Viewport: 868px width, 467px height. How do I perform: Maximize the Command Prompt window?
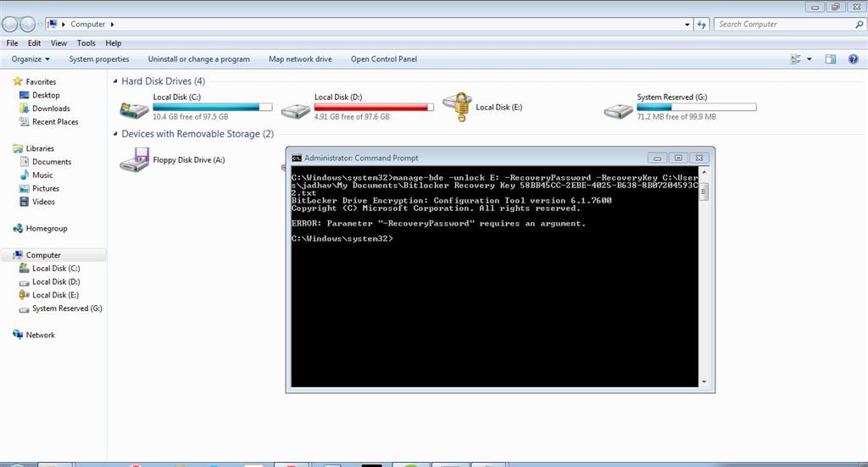pos(678,158)
